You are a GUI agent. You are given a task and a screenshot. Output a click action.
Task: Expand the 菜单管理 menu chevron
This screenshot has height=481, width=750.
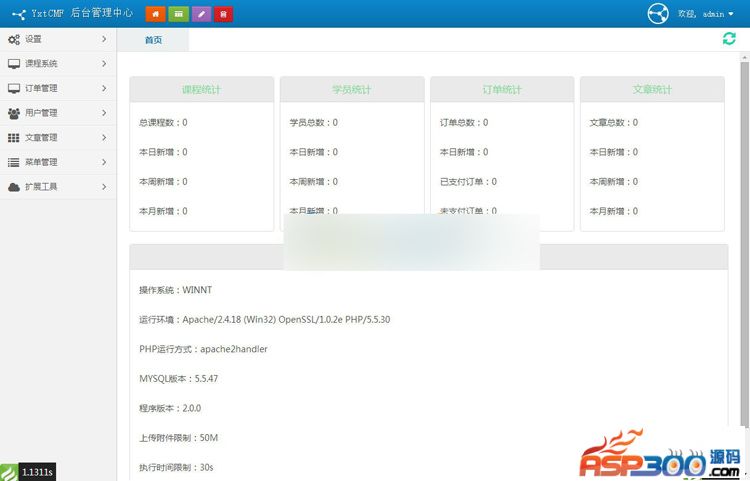(x=104, y=162)
